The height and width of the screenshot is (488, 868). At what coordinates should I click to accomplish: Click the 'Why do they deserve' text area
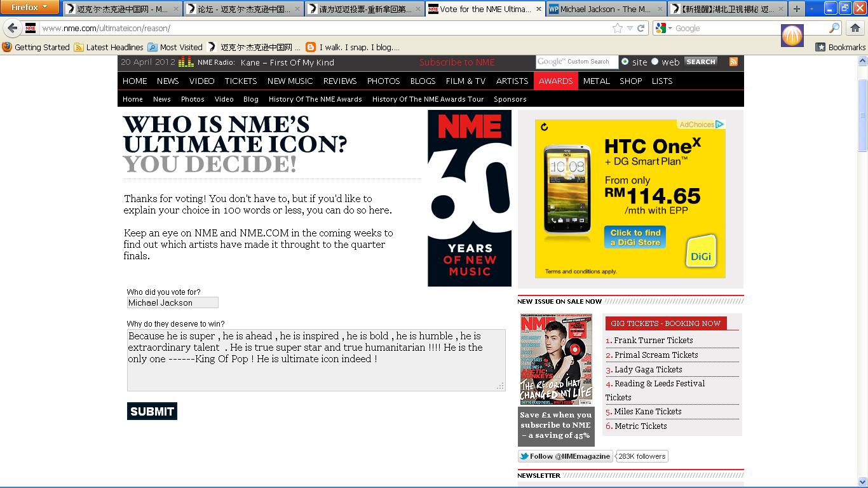[x=316, y=360]
